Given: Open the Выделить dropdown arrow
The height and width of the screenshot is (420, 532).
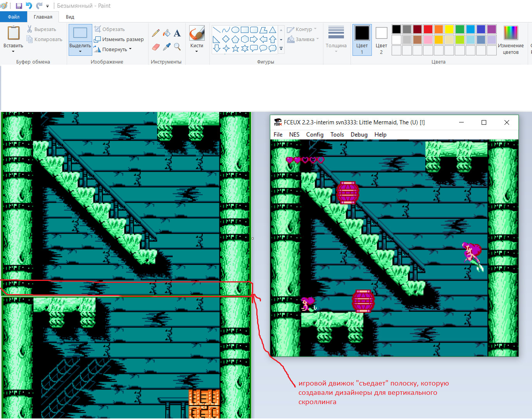Looking at the screenshot, I should [x=80, y=52].
